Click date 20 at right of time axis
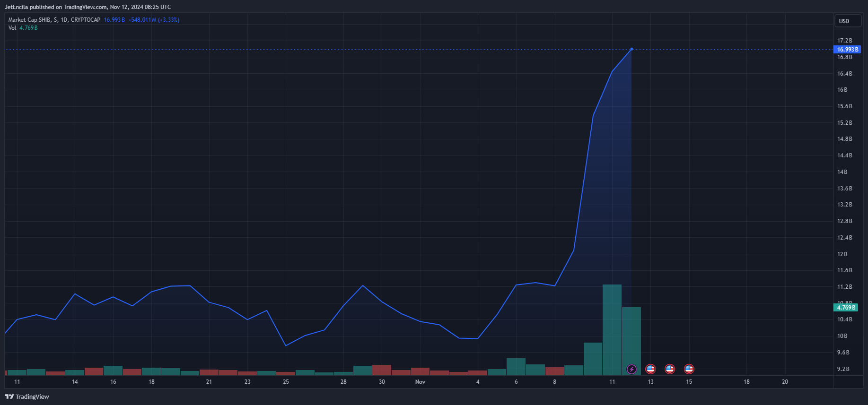 point(785,382)
